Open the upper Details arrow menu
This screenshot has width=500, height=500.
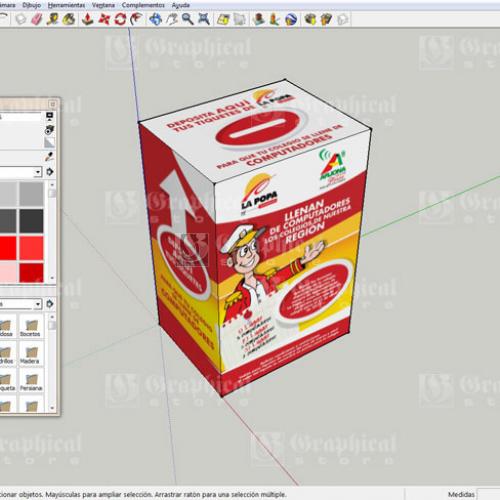[50, 172]
